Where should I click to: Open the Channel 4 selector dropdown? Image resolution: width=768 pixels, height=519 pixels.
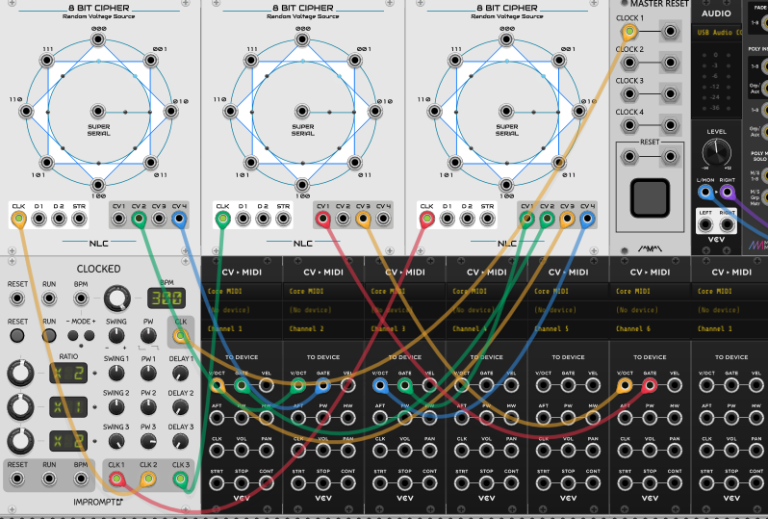(x=486, y=329)
